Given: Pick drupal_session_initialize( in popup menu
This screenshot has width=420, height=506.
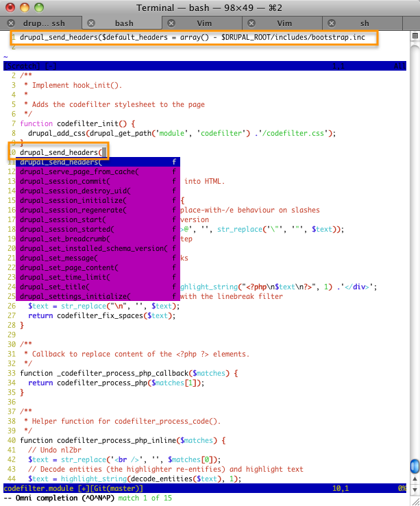Looking at the screenshot, I should (98, 200).
